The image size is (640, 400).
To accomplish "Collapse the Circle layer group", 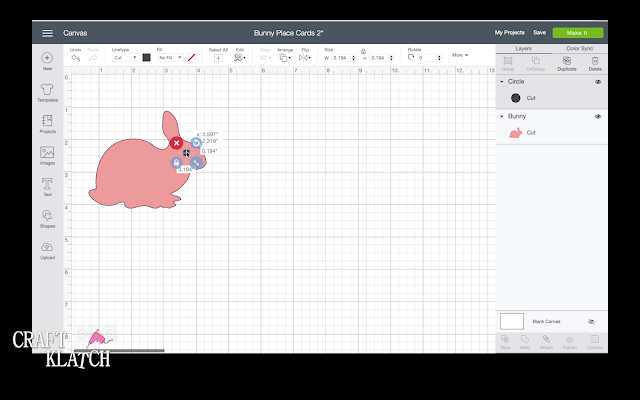I will [502, 82].
